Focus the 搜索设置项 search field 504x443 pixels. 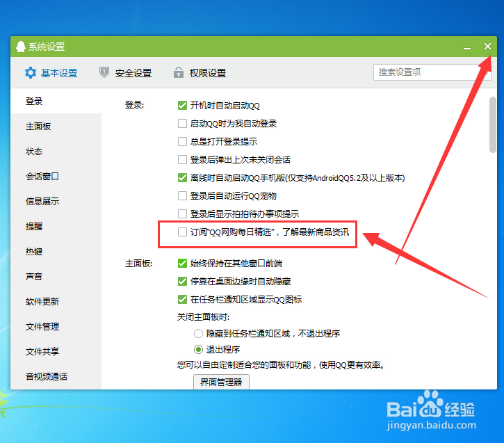[x=432, y=72]
